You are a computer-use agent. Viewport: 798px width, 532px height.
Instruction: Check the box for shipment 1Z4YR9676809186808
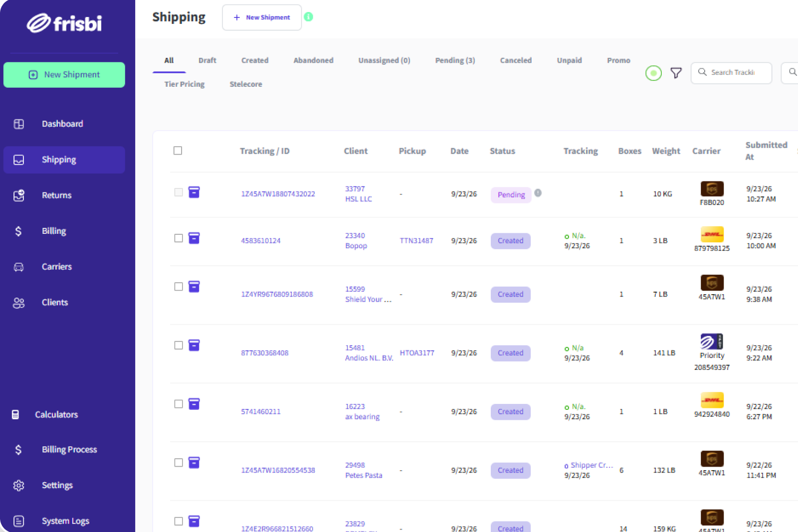179,287
